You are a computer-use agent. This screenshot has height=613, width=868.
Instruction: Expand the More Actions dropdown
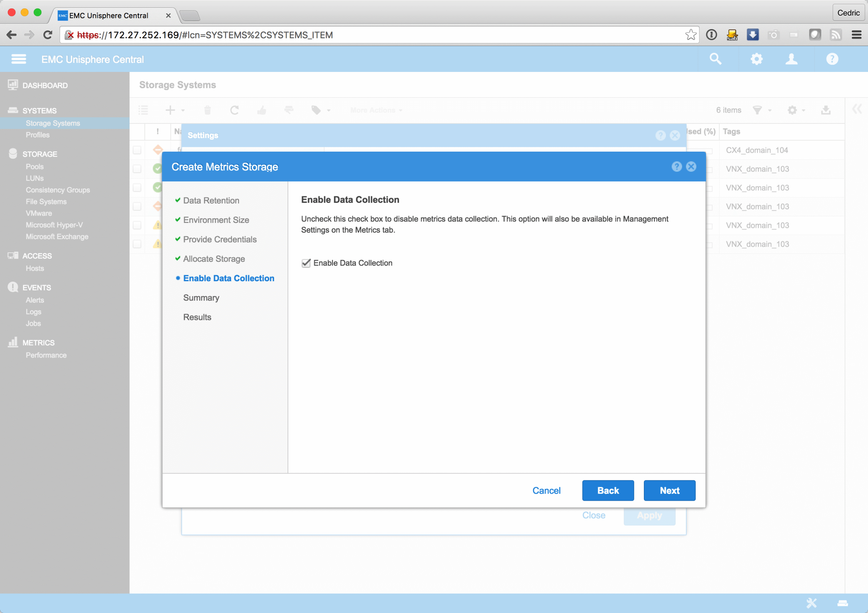coord(376,110)
